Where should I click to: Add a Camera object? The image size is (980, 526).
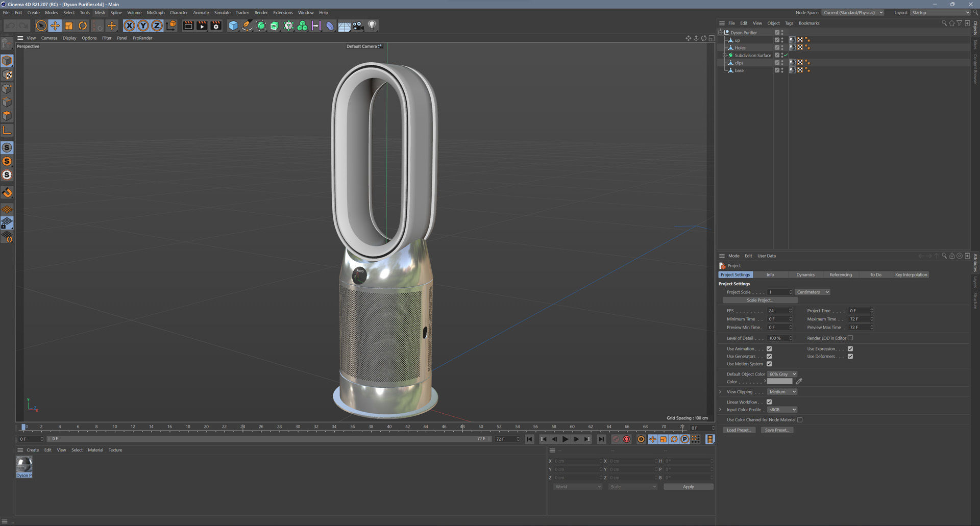coord(358,26)
